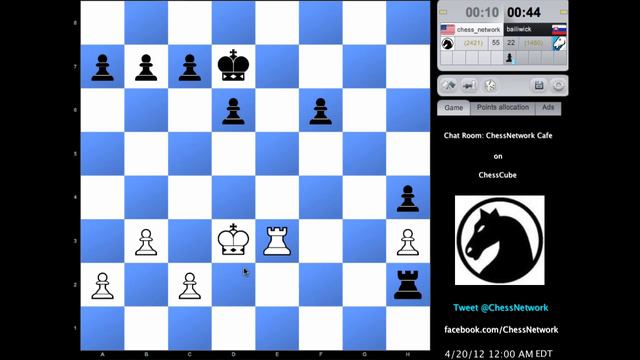Click the date 4/20/12 12:00 AM EDT
Screen dimensions: 640x360
point(498,353)
